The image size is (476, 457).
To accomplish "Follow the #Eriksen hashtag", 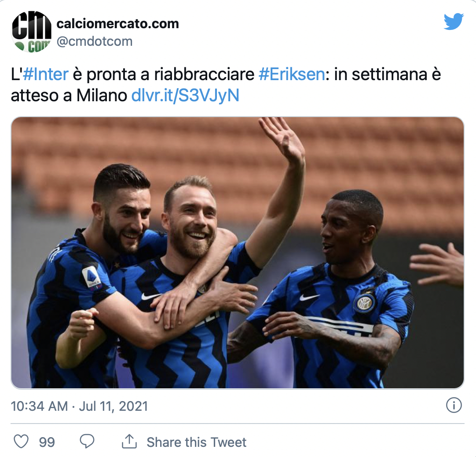I will 292,74.
